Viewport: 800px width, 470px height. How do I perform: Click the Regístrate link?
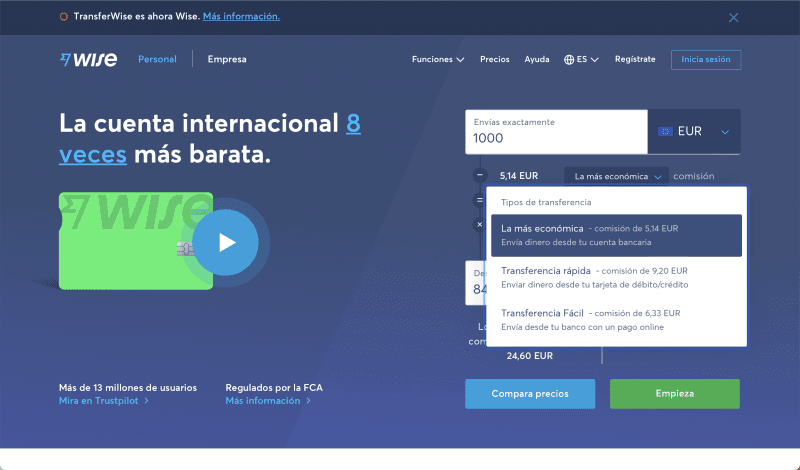coord(635,59)
